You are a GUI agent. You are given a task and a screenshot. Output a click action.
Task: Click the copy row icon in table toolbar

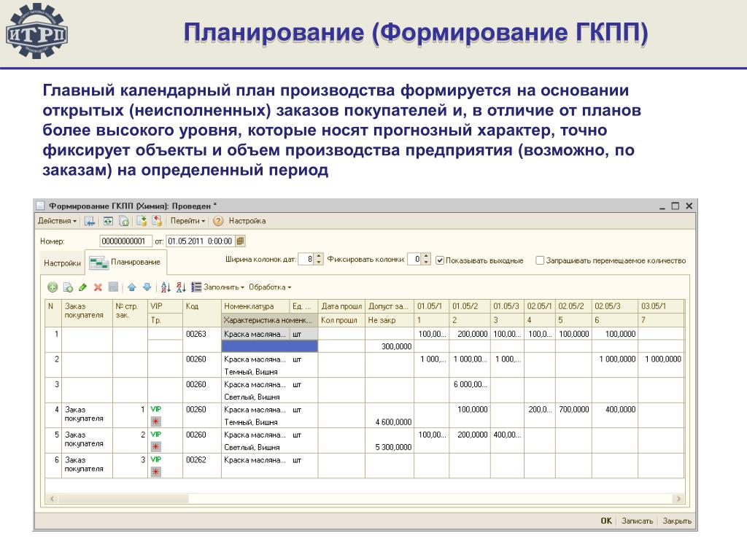pyautogui.click(x=68, y=287)
